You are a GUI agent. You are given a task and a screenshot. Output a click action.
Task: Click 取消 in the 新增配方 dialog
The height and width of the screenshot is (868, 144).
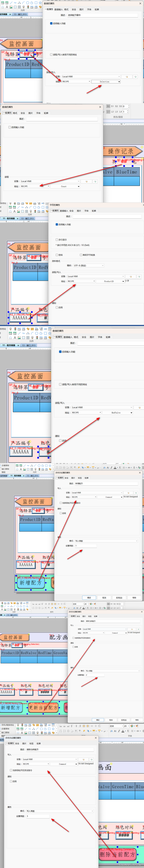104,597
